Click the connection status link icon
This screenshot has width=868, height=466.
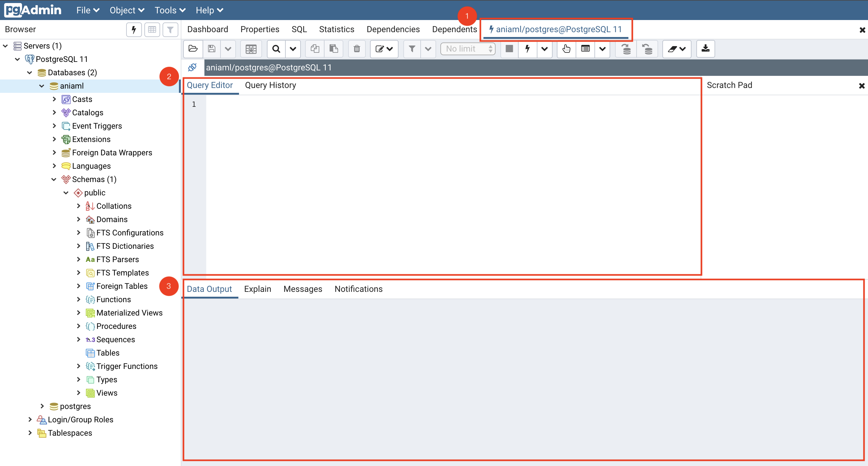192,67
